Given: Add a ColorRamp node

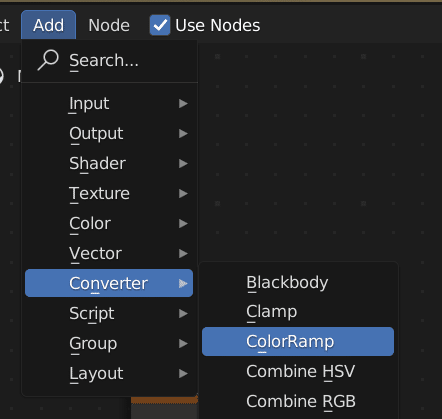Looking at the screenshot, I should (x=298, y=341).
